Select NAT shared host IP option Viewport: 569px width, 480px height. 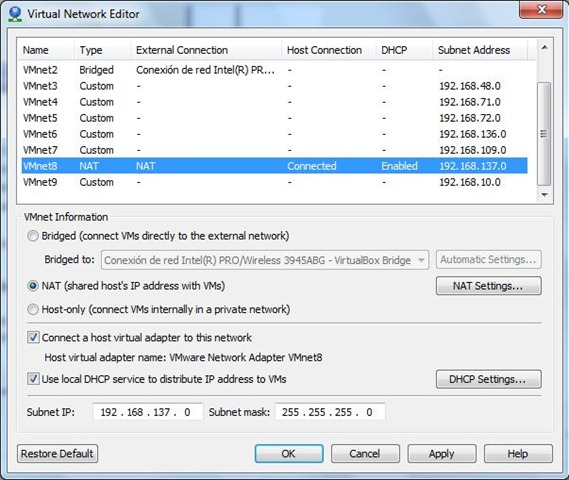[33, 286]
